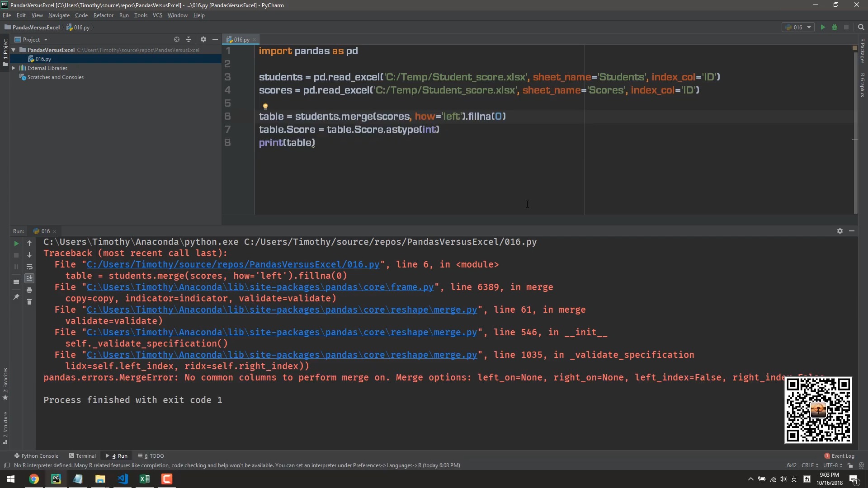
Task: Click the stop square in Run panel
Action: coord(16,255)
